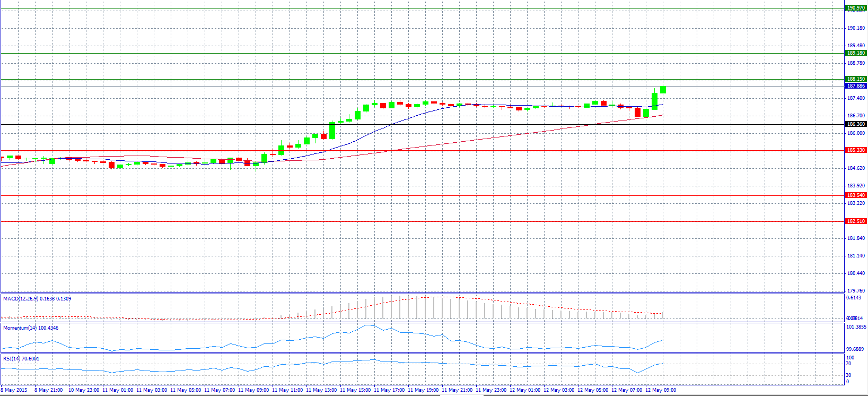The width and height of the screenshot is (868, 396).
Task: Click the time label 12 May 03:00
Action: (x=558, y=390)
